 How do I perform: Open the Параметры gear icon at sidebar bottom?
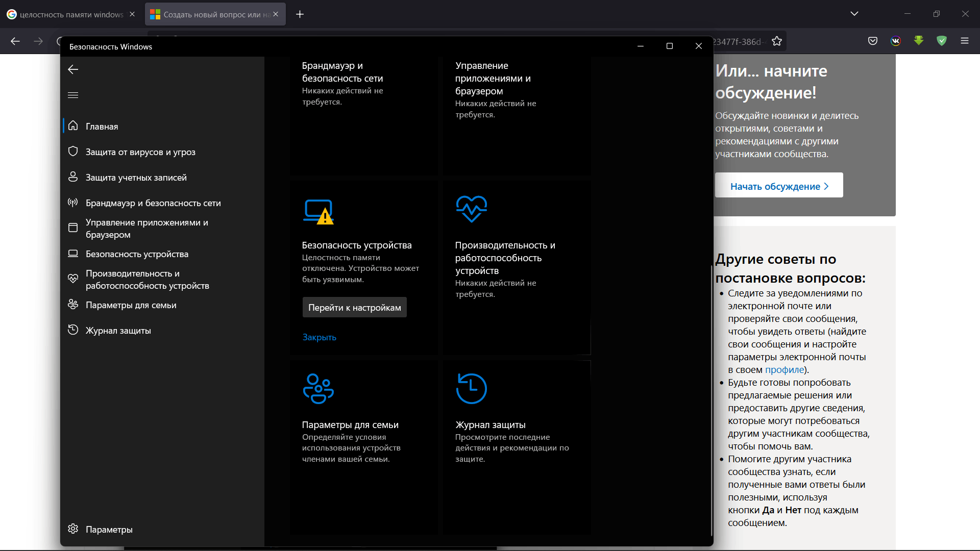[73, 529]
